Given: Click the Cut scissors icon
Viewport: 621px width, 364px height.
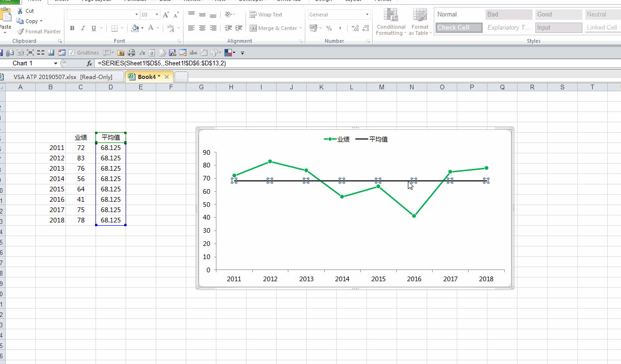Looking at the screenshot, I should (x=20, y=11).
